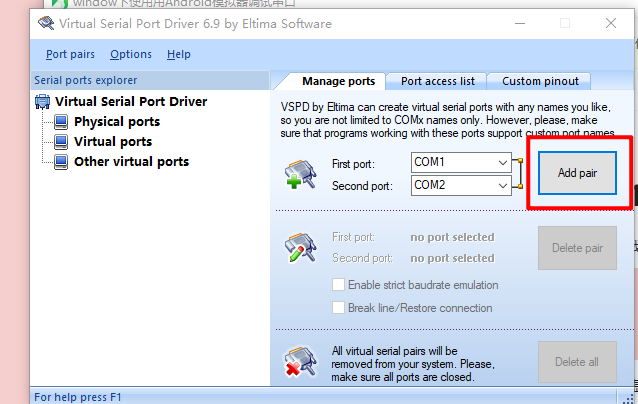Click the edit pair connector icon with pencil
Image resolution: width=638 pixels, height=404 pixels.
pos(300,247)
